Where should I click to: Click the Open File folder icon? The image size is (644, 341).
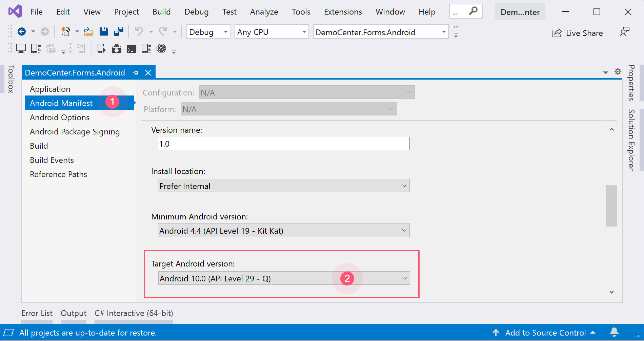point(88,32)
